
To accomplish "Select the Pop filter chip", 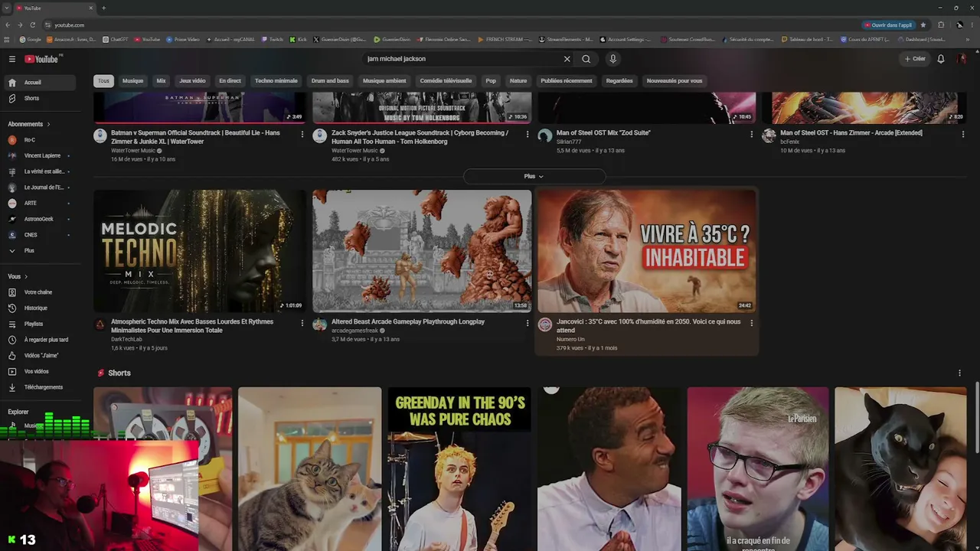I will [491, 81].
